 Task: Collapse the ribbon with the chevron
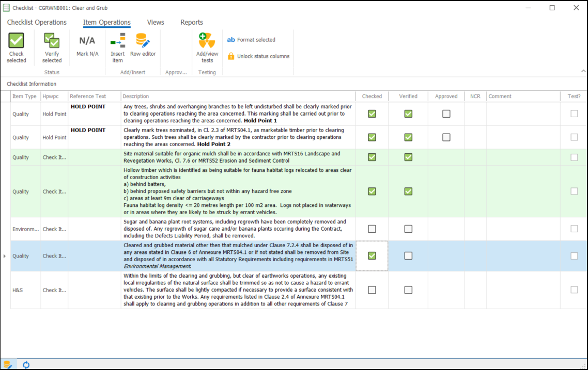click(x=583, y=71)
